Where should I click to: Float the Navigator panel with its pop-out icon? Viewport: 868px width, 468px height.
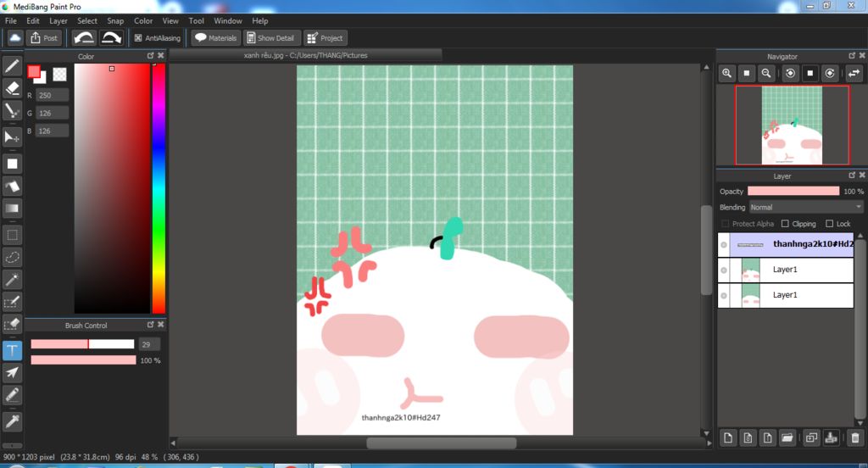852,56
